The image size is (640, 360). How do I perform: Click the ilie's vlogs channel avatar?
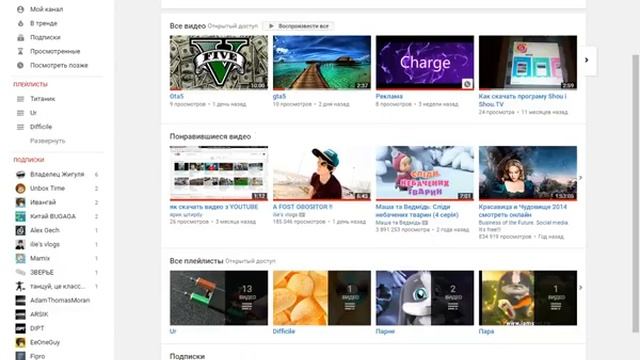[x=20, y=244]
